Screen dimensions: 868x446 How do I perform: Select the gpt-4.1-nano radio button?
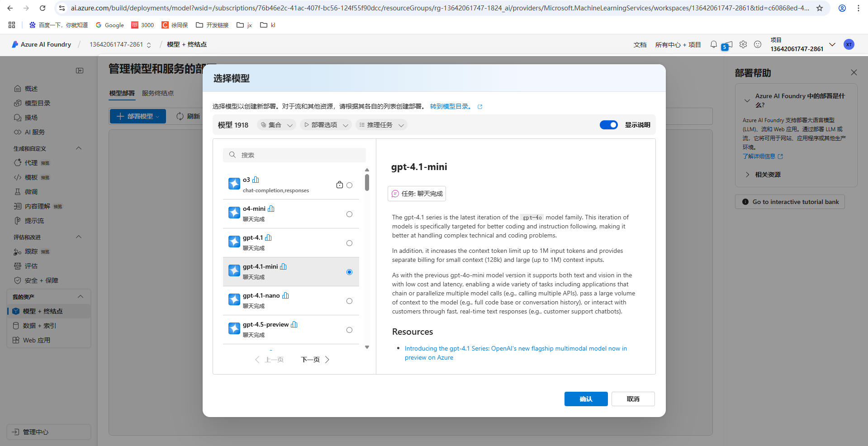(349, 301)
